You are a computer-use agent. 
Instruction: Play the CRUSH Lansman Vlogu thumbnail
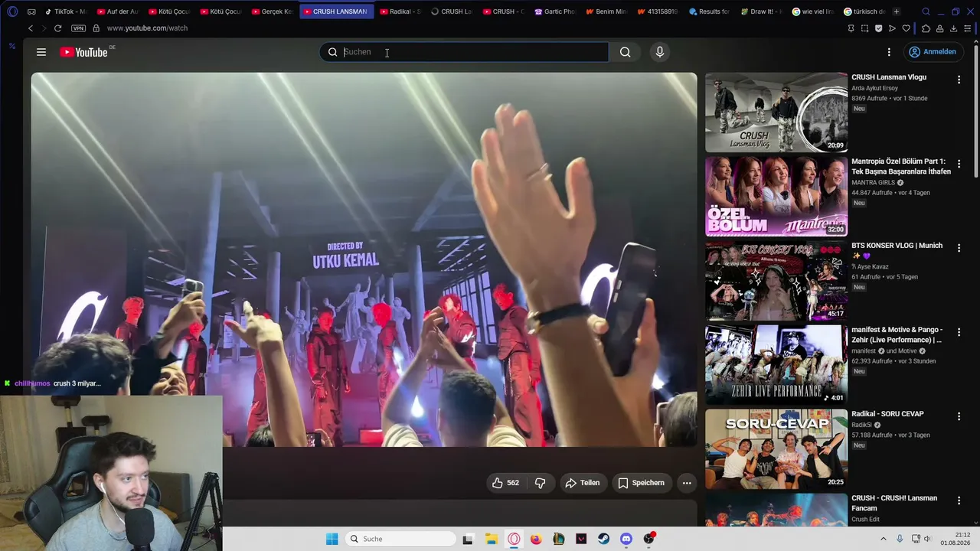pos(776,112)
